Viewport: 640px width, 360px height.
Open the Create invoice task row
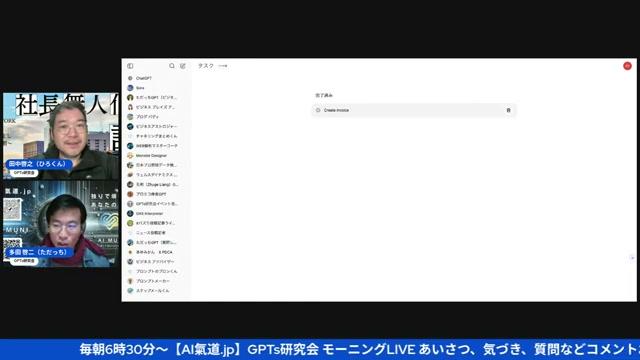point(414,110)
